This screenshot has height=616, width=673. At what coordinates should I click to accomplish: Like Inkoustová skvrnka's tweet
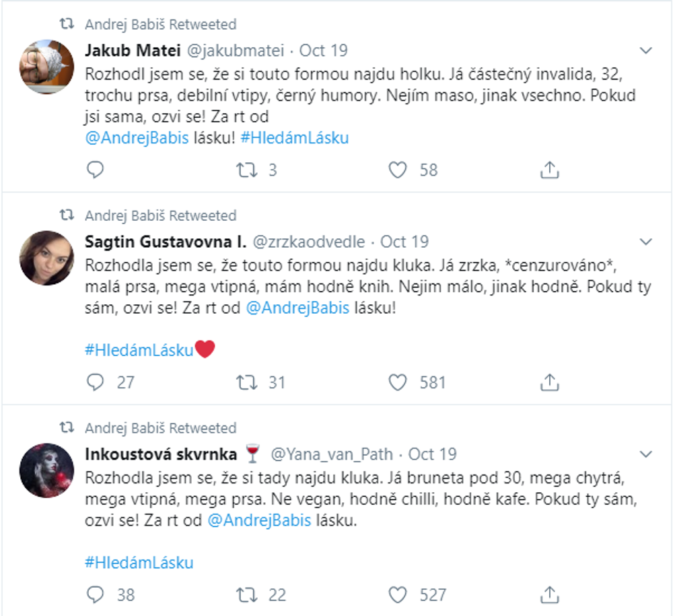[398, 594]
